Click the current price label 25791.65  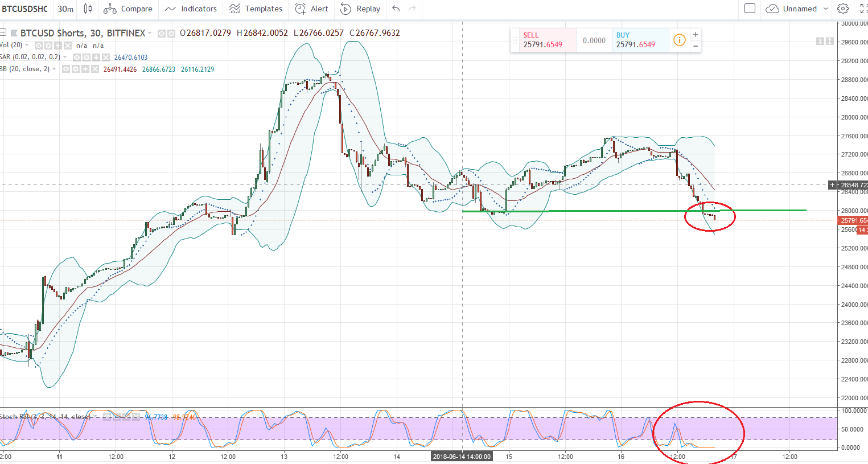tap(853, 220)
